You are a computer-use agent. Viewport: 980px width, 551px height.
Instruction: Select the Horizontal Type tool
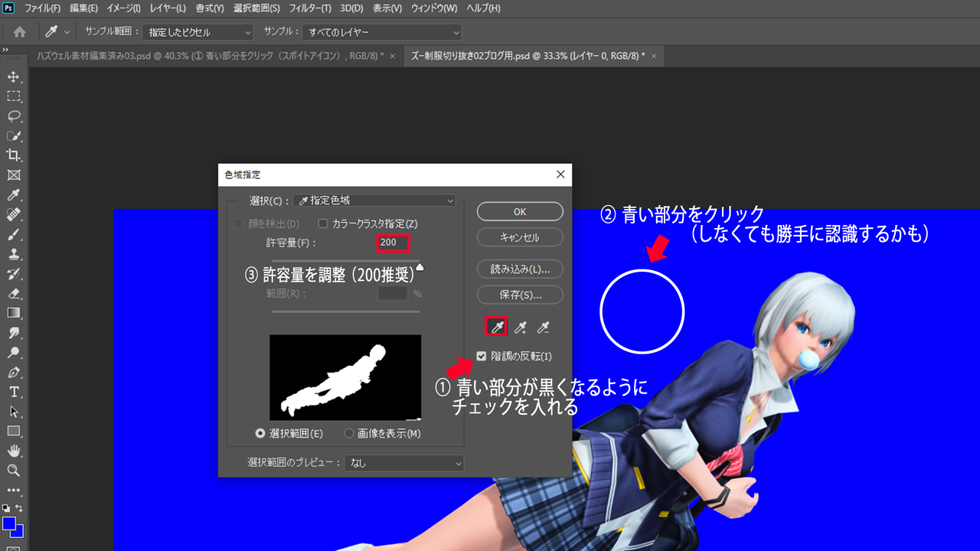(x=14, y=392)
